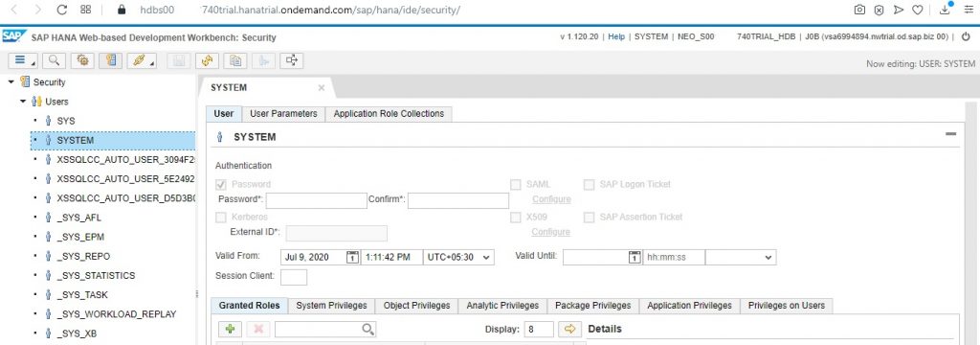This screenshot has width=980, height=345.
Task: Click the browser forward arrow
Action: pyautogui.click(x=38, y=10)
